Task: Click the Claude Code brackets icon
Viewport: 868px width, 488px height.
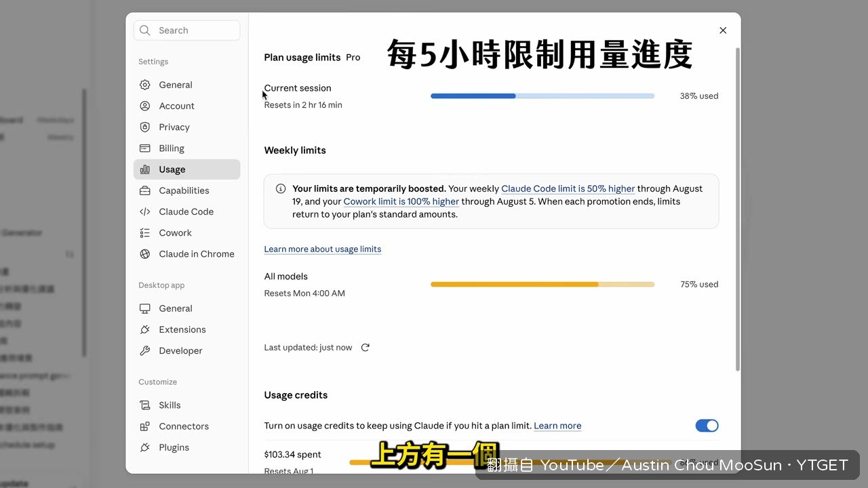Action: pyautogui.click(x=144, y=211)
